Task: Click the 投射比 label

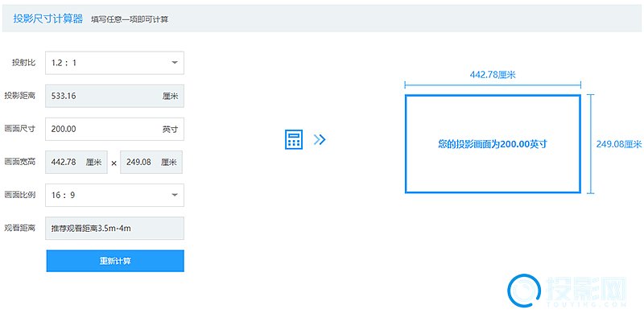Action: tap(23, 63)
